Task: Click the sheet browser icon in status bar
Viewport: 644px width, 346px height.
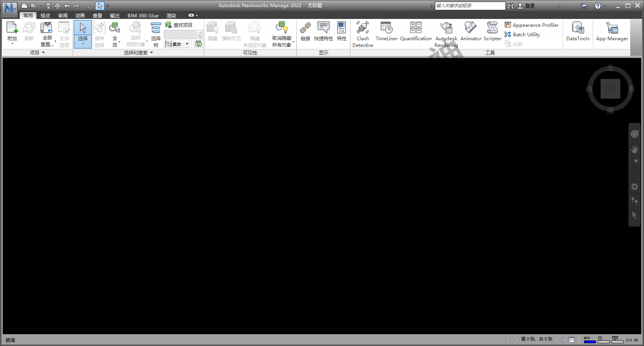Action: [571, 340]
